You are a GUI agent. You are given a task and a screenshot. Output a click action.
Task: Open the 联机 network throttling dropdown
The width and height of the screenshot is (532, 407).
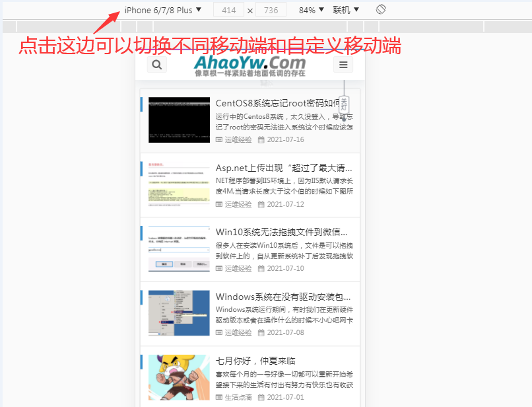346,10
